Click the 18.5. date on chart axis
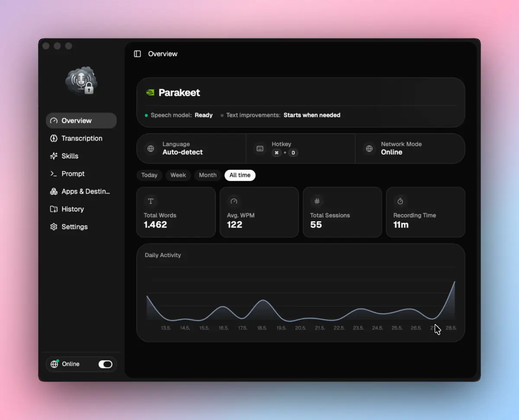Screen dimensions: 519x420 click(x=262, y=328)
